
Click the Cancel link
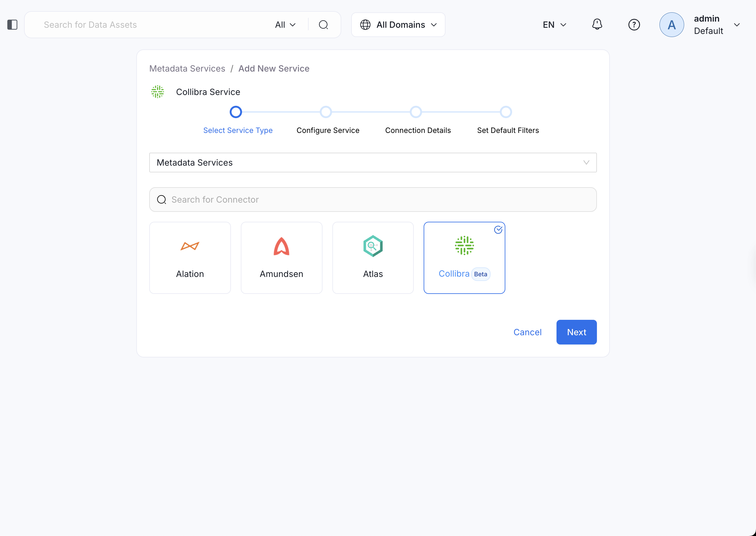pos(527,332)
